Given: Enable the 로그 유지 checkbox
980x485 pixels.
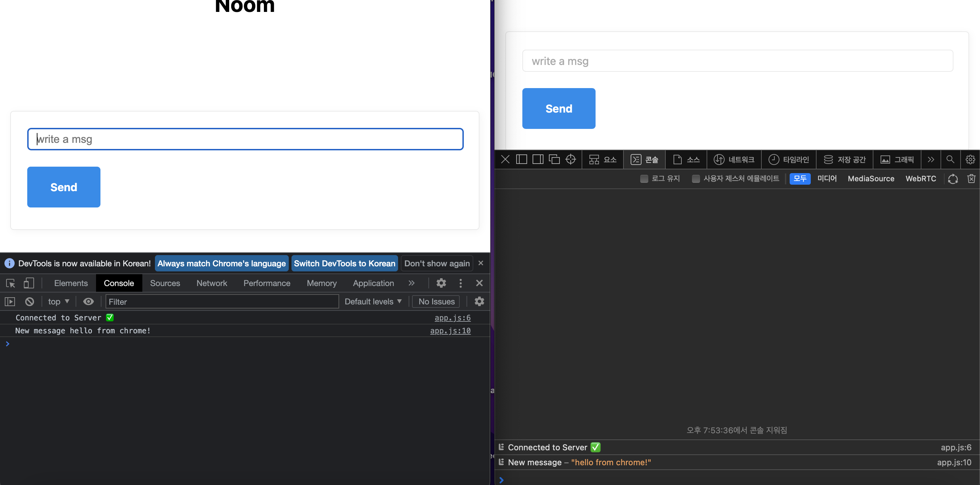Looking at the screenshot, I should click(644, 179).
